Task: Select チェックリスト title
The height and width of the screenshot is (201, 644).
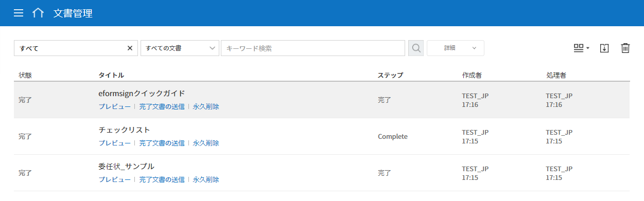Action: point(124,130)
